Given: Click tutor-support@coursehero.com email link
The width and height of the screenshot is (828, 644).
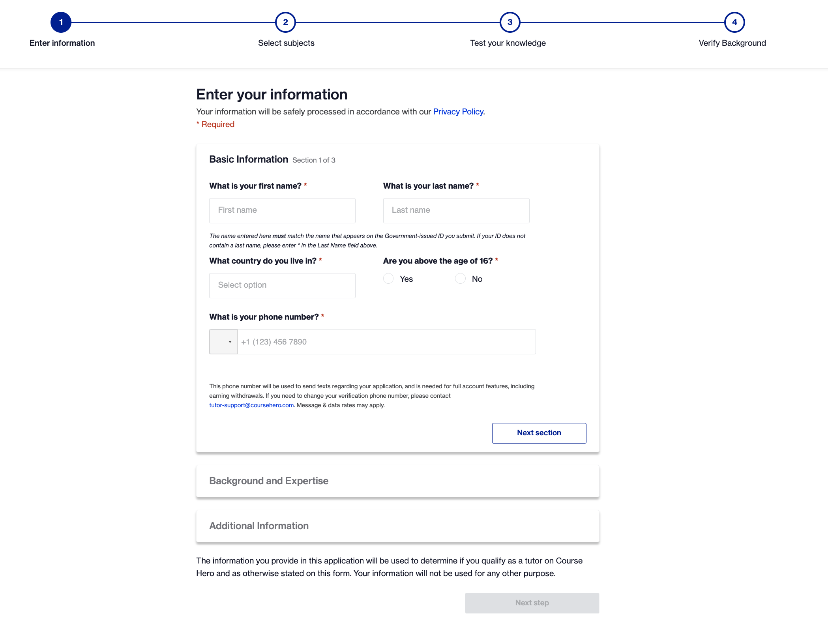Looking at the screenshot, I should [x=251, y=405].
